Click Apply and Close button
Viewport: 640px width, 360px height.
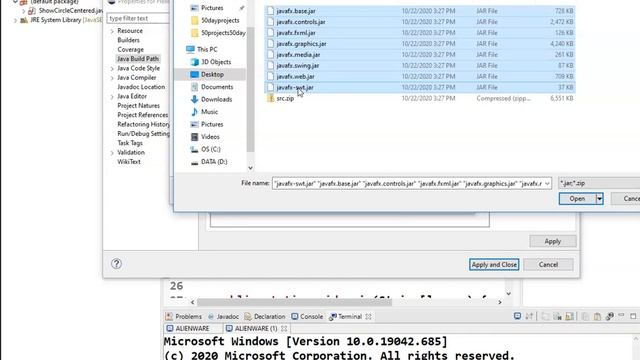(494, 264)
